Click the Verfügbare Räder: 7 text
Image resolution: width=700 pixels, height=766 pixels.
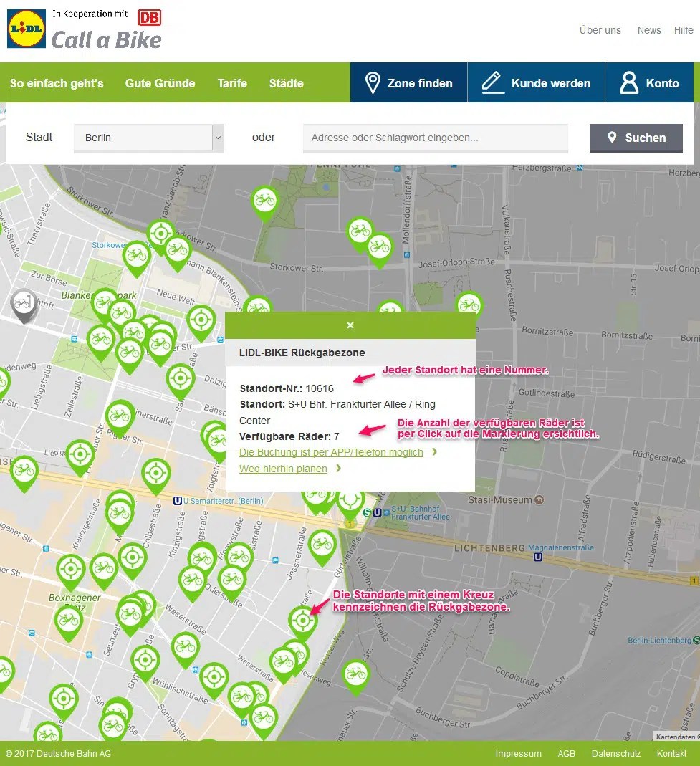point(289,436)
